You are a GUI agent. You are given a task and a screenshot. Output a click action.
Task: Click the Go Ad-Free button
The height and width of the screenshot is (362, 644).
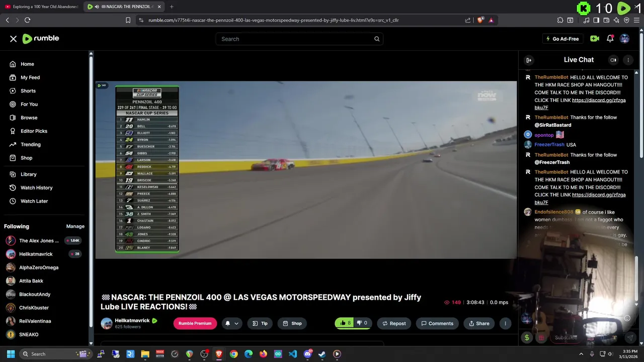tap(562, 39)
